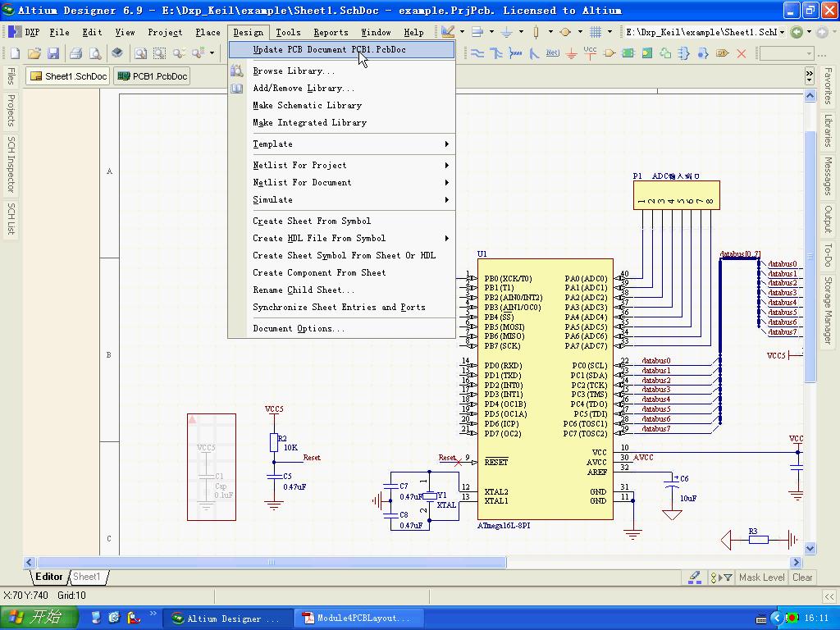Open the Storage Manager panel

click(829, 311)
